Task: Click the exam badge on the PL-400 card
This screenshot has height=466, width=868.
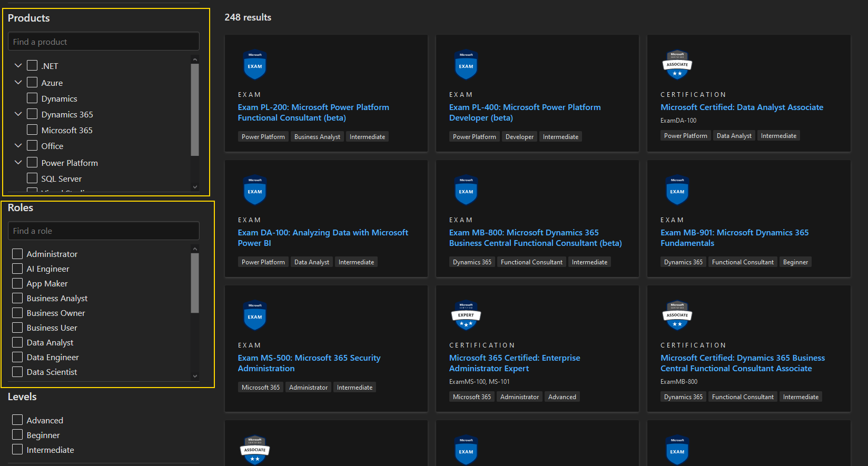Action: [x=466, y=64]
